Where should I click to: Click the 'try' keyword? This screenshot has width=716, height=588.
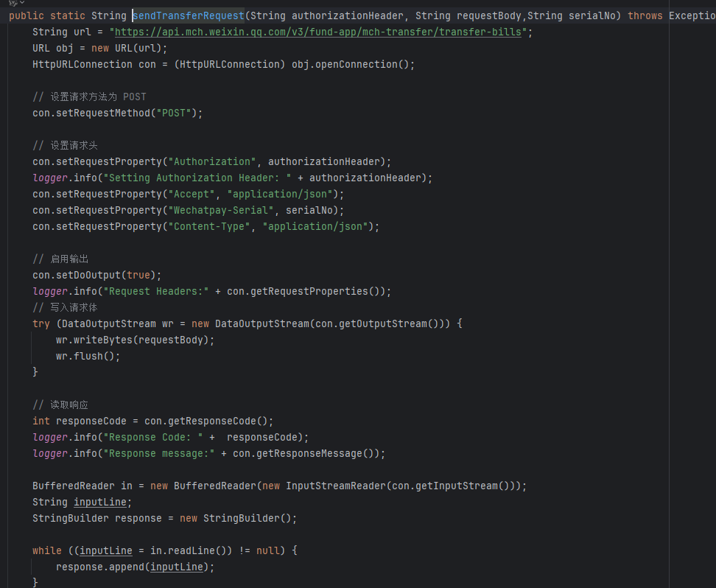click(41, 324)
